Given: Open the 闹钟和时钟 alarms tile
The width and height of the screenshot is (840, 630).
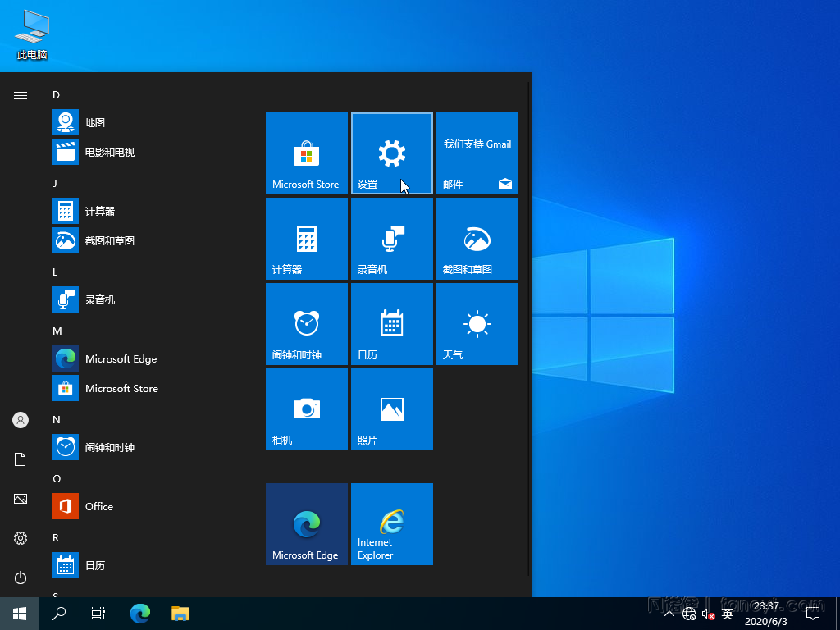Looking at the screenshot, I should pos(307,323).
